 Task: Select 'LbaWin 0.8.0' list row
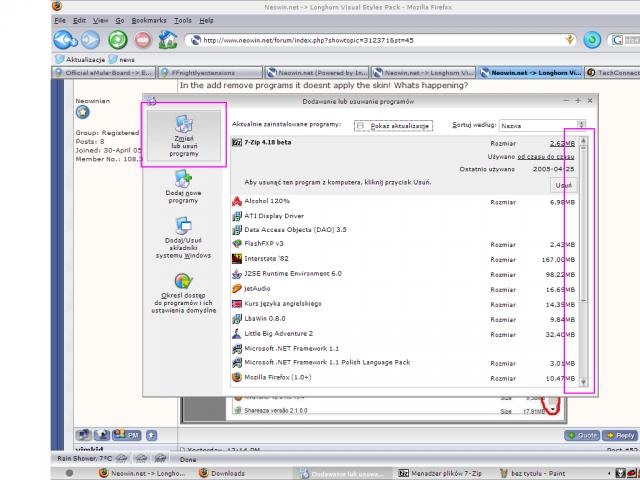(x=405, y=319)
